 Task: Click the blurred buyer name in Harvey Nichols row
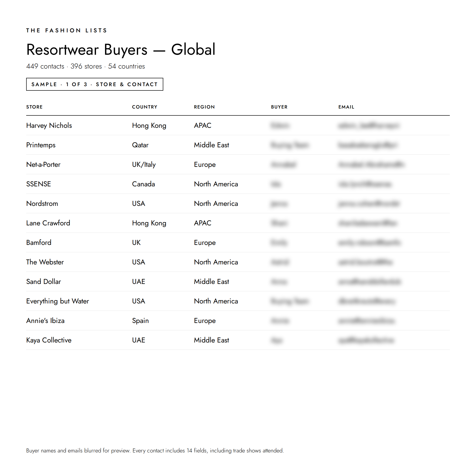(280, 125)
